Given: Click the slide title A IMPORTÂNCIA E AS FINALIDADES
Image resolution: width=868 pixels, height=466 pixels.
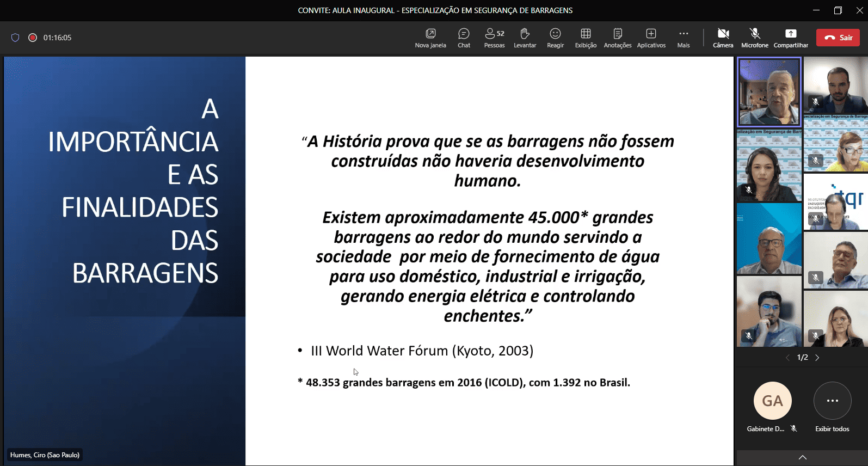Looking at the screenshot, I should pos(133,191).
